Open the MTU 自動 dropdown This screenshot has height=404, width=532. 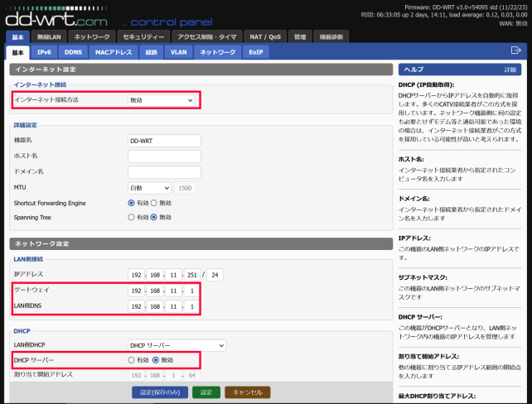click(x=150, y=188)
